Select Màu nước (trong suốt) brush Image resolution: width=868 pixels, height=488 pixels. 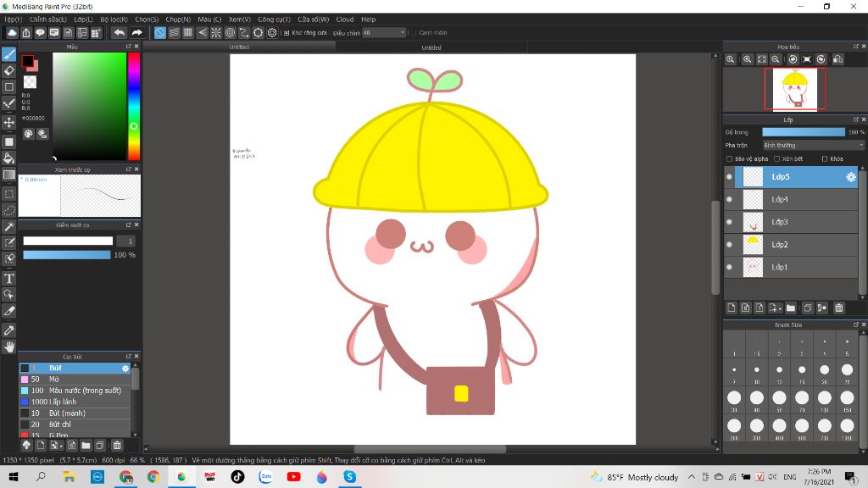(75, 391)
